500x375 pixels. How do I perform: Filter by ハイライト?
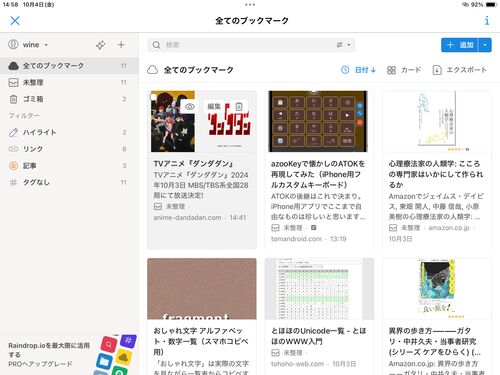coord(69,132)
